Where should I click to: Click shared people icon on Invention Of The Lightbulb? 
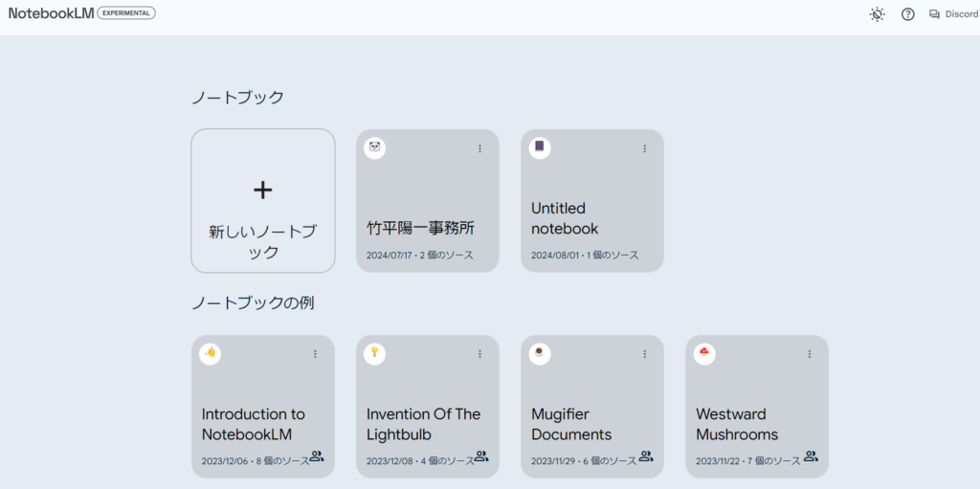point(481,456)
